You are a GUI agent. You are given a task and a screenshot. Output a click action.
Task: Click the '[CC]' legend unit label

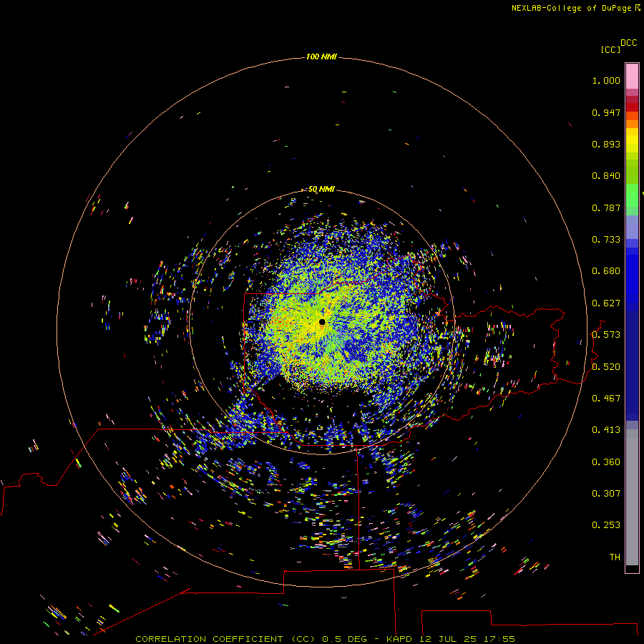(610, 49)
